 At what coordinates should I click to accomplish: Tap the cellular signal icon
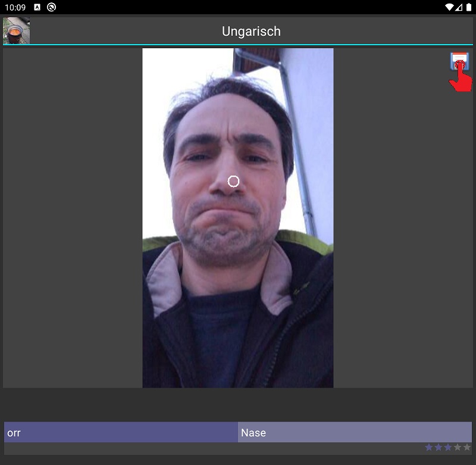pos(459,7)
